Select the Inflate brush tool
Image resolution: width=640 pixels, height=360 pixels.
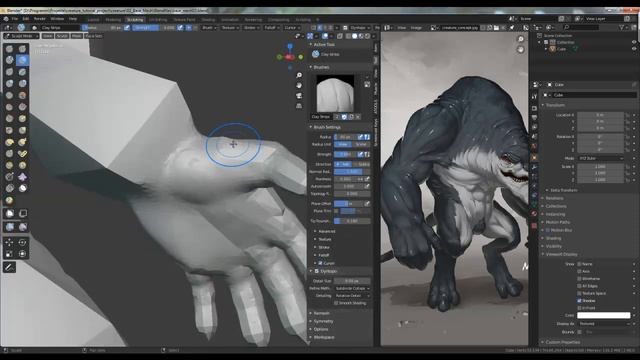pos(9,83)
